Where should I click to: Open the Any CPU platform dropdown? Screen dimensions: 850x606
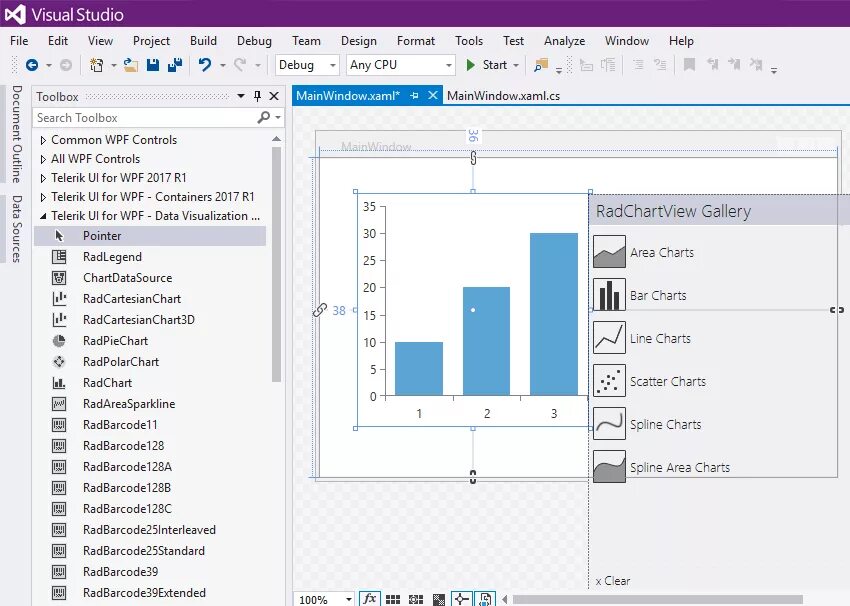400,65
